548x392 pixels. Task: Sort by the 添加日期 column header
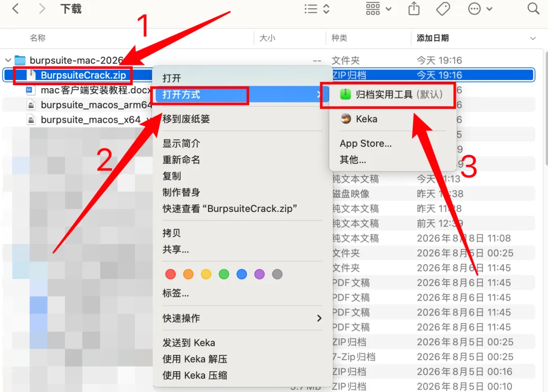pyautogui.click(x=432, y=38)
